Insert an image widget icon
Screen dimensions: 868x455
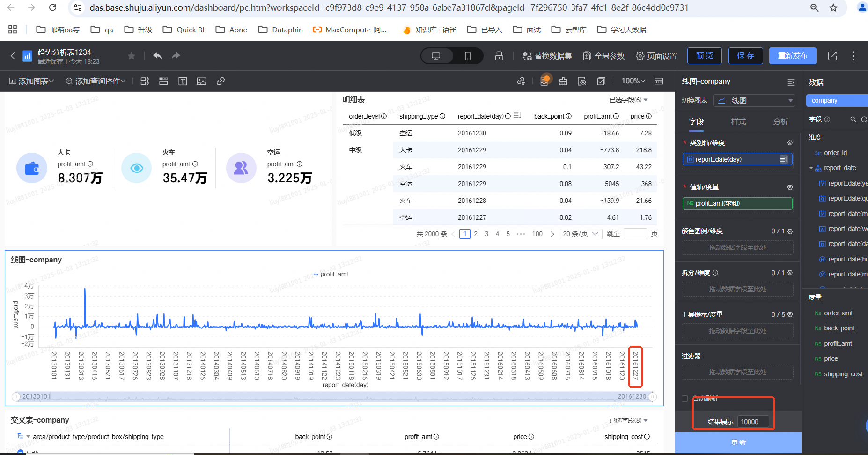pos(201,81)
